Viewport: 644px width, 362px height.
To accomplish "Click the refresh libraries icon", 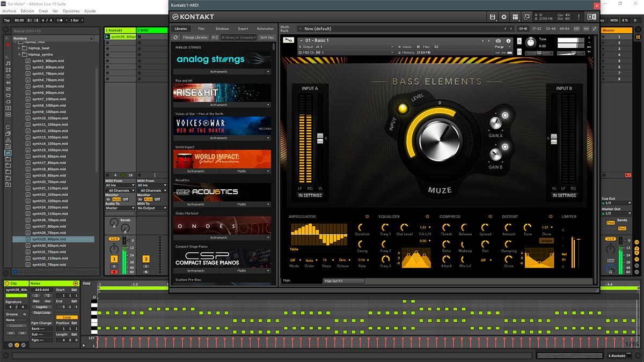I will click(x=175, y=38).
